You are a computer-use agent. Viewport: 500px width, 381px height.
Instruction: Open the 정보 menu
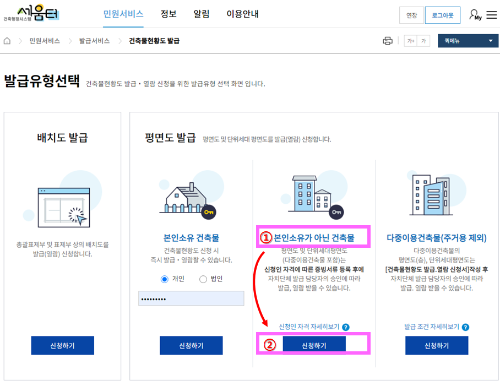pyautogui.click(x=168, y=14)
